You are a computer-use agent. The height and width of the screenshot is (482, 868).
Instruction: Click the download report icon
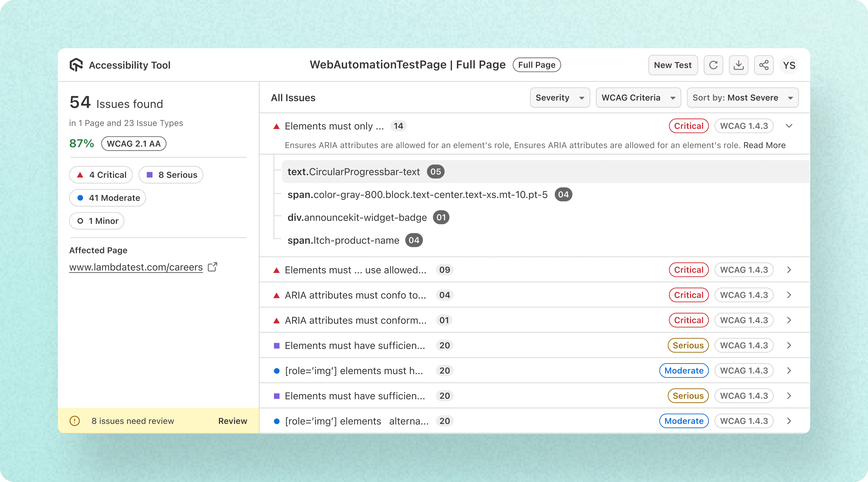pos(738,65)
